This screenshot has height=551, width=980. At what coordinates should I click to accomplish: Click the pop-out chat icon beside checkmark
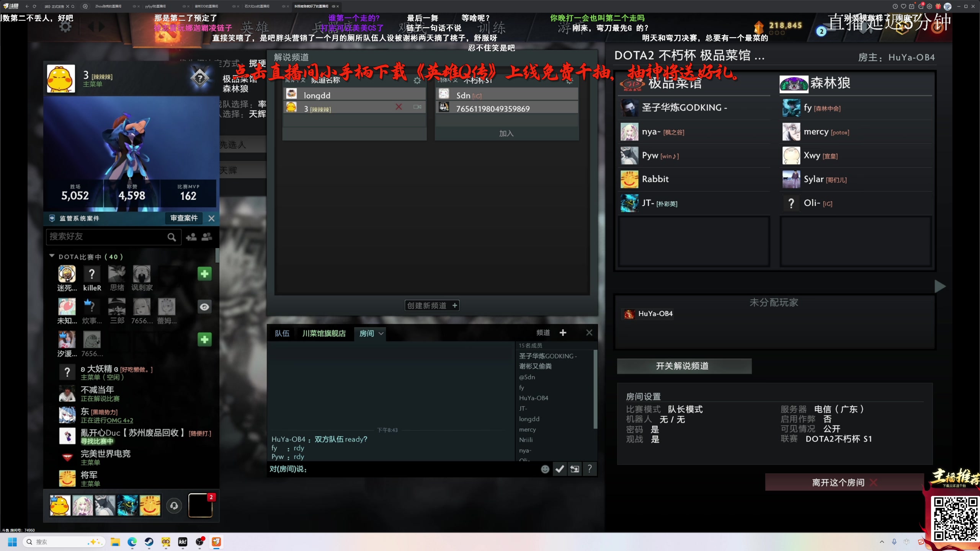coord(575,469)
